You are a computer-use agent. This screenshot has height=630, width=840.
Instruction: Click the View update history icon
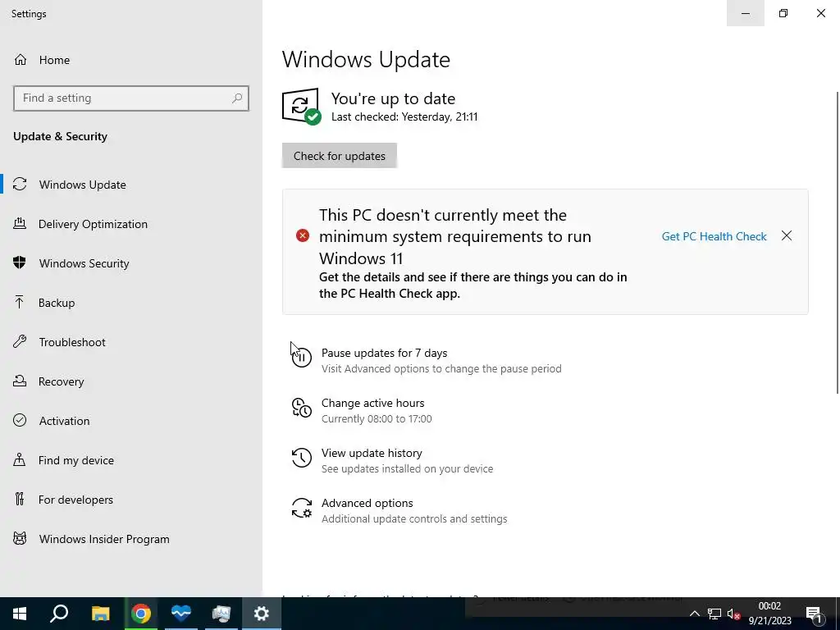point(302,458)
